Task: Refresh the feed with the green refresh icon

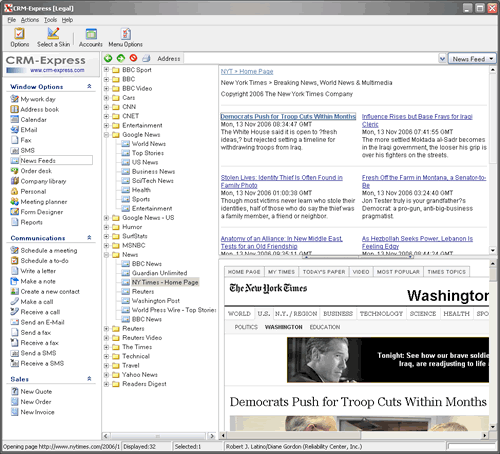Action: [121, 58]
